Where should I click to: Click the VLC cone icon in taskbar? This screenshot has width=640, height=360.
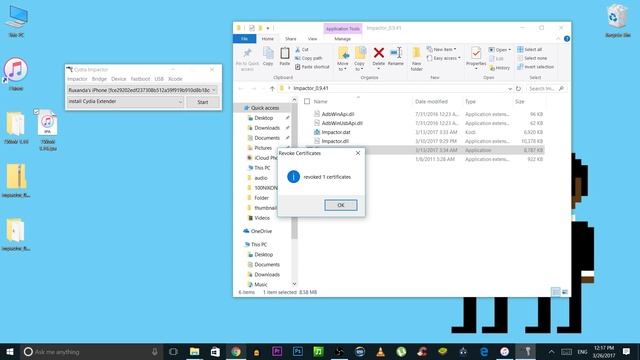point(380,352)
